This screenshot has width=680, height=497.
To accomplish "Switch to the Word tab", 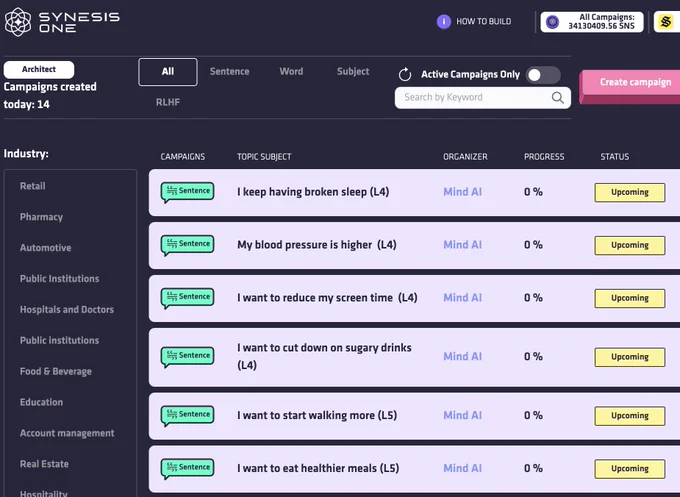I will tap(291, 72).
